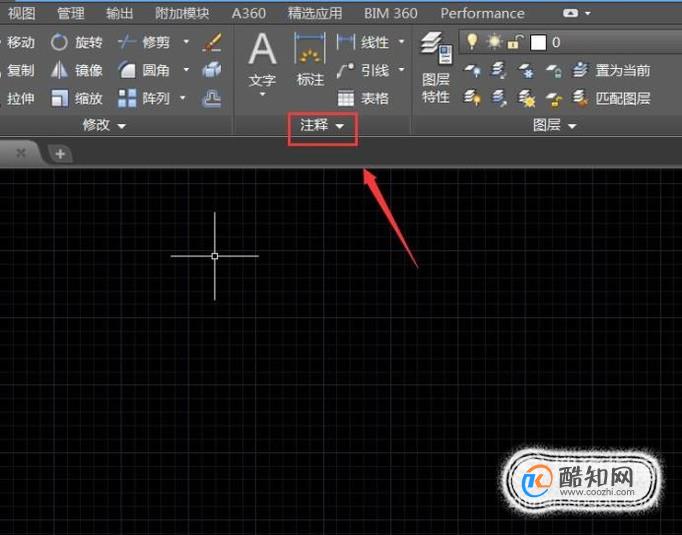Screen dimensions: 682x535
Task: Select the Text (文字) tool
Action: (x=262, y=59)
